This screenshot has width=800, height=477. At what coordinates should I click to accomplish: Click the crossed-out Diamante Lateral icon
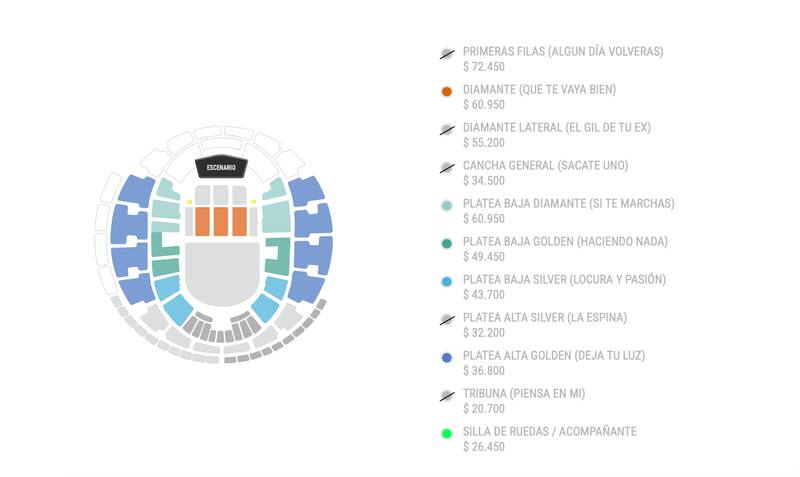tap(447, 130)
